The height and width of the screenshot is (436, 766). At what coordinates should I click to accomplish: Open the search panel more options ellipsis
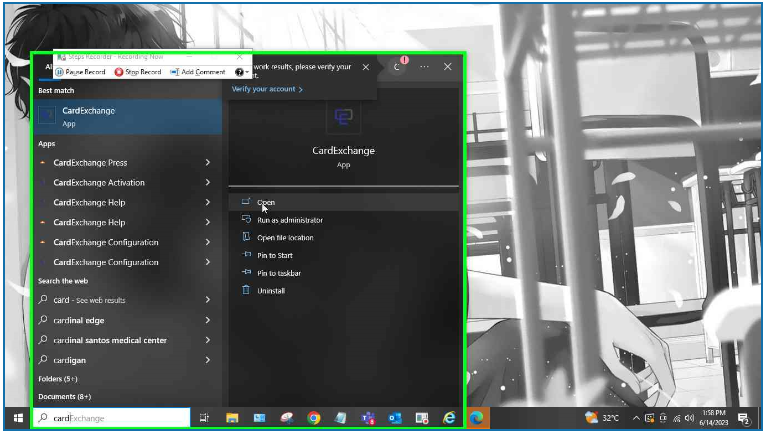tap(424, 67)
